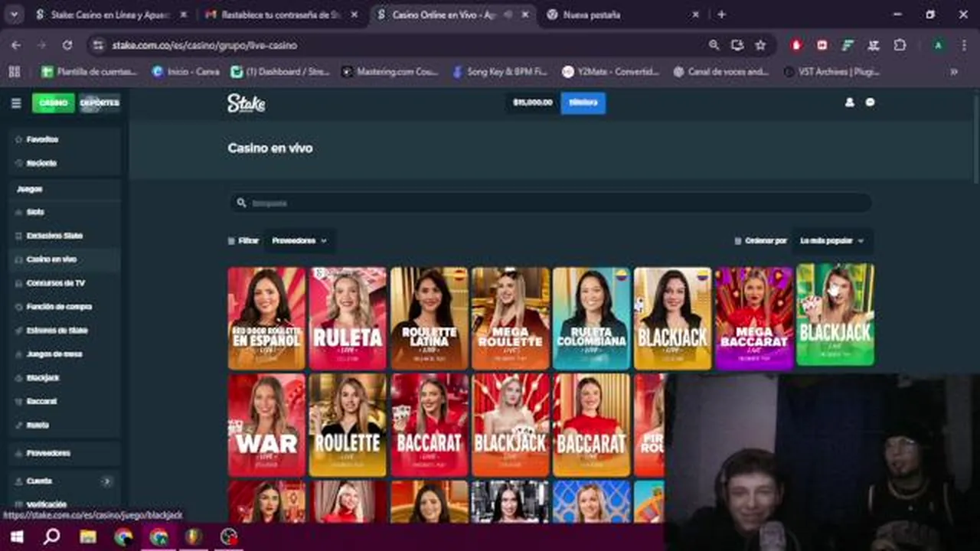
Task: Select Recientes in the sidebar
Action: coord(64,163)
